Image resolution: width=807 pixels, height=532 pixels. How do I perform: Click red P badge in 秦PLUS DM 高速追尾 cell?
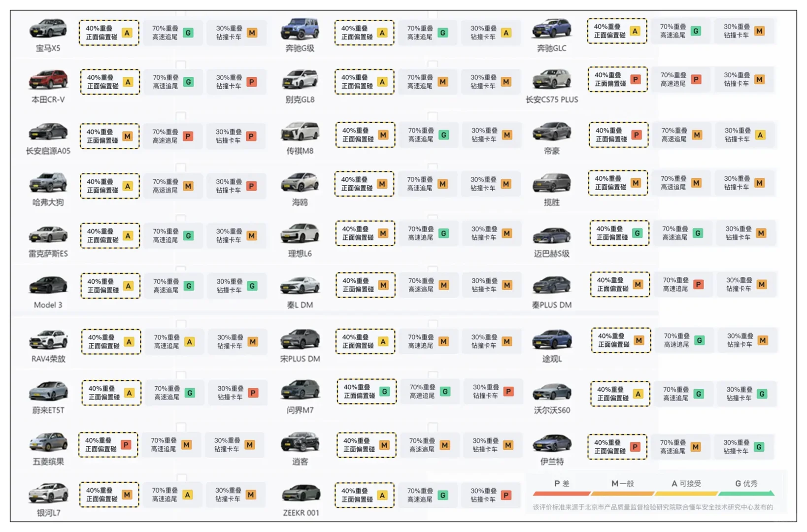(698, 285)
